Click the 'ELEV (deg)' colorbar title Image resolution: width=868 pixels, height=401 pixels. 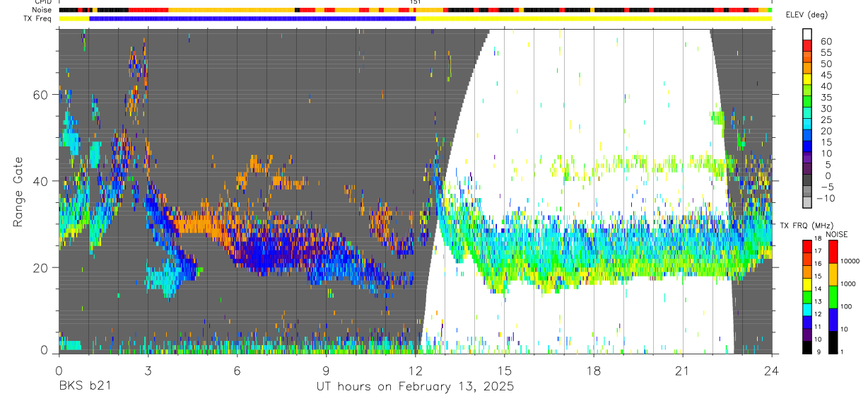(807, 15)
